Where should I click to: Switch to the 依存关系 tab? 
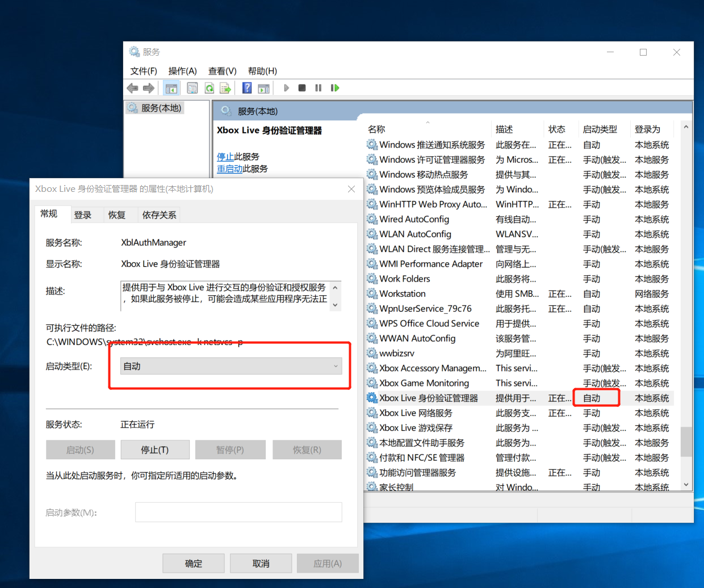click(159, 215)
